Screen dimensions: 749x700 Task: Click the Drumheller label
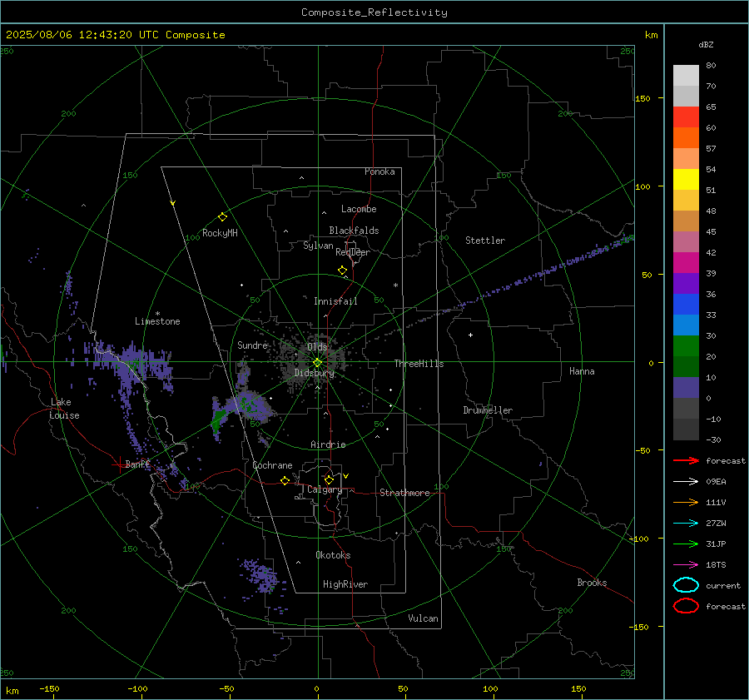click(488, 410)
